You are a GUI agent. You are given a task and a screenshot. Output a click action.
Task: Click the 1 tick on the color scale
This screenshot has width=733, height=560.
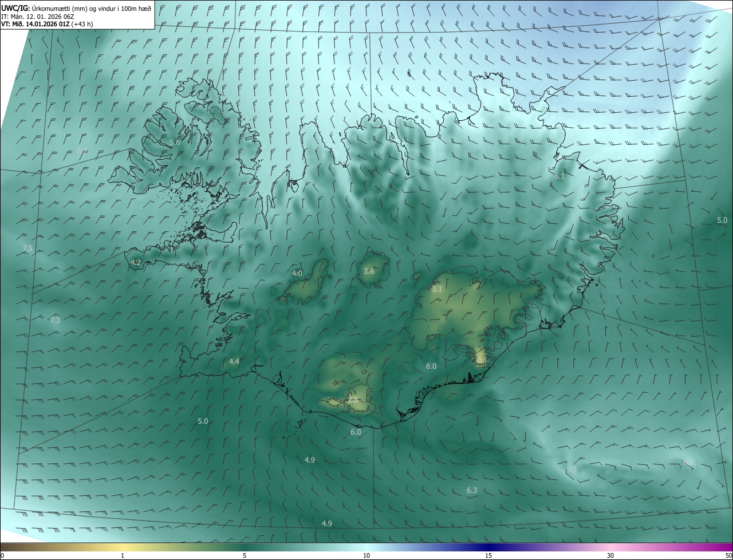(x=123, y=555)
